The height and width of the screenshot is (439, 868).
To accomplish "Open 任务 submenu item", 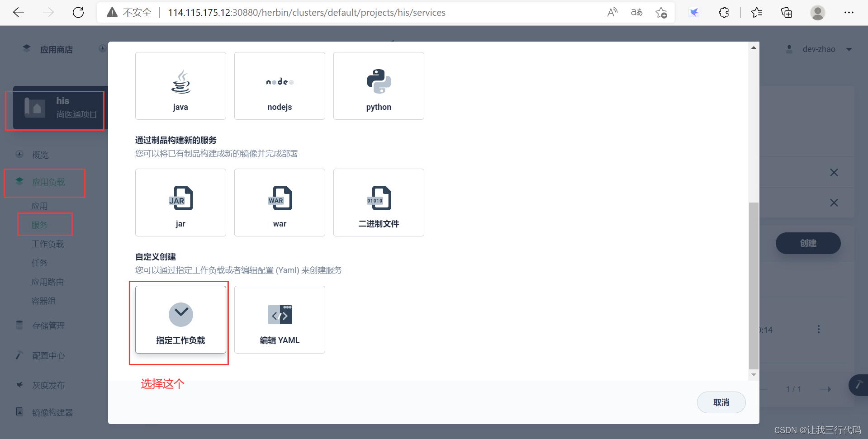I will click(39, 263).
